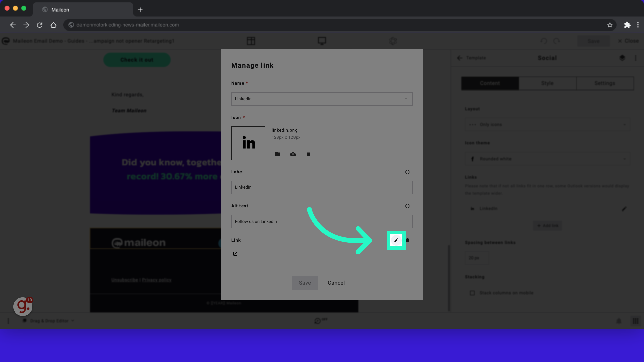644x362 pixels.
Task: Browse icon files with the folder icon
Action: click(278, 154)
